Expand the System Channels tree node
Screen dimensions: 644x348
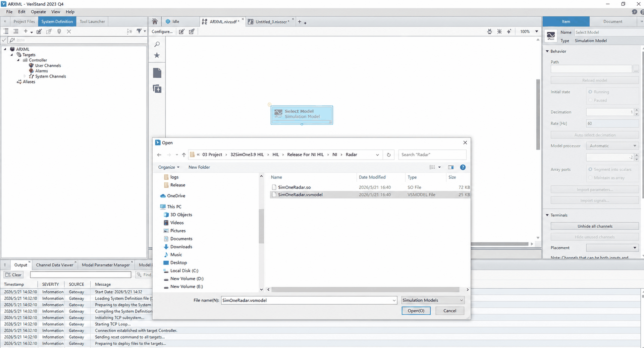pos(24,76)
